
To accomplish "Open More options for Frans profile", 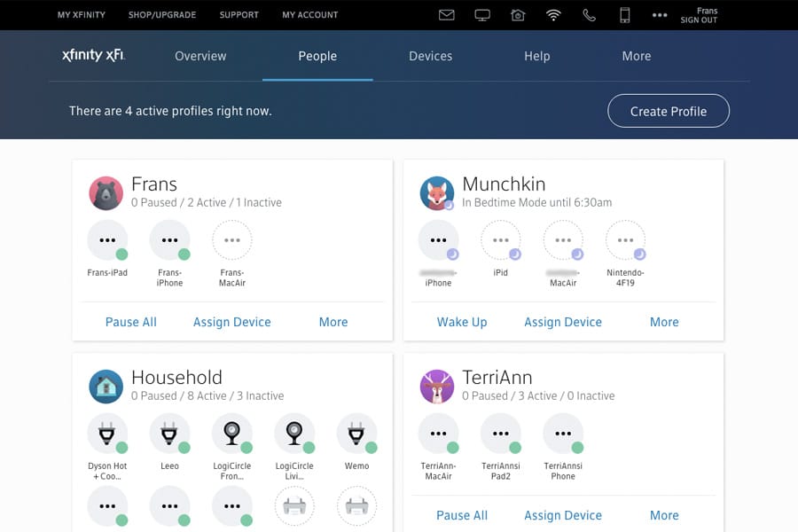I will [x=333, y=322].
